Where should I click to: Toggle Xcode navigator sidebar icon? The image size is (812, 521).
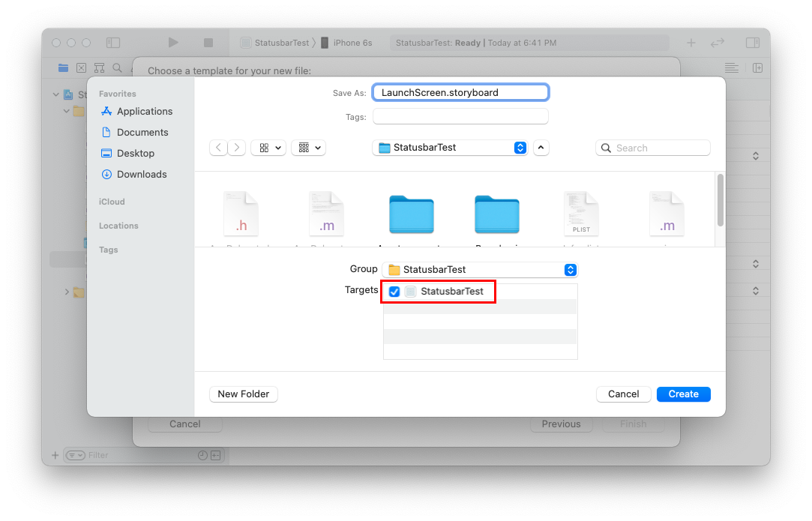tap(113, 43)
